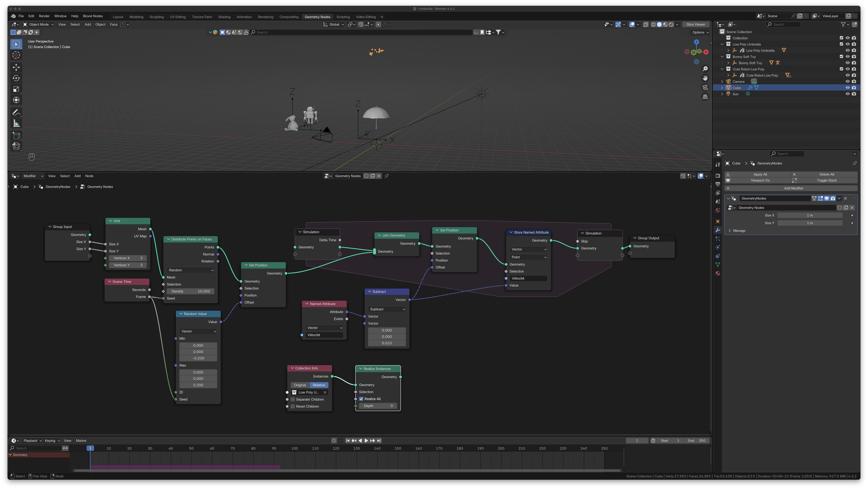Switch to the Scripting workspace tab

pos(343,17)
